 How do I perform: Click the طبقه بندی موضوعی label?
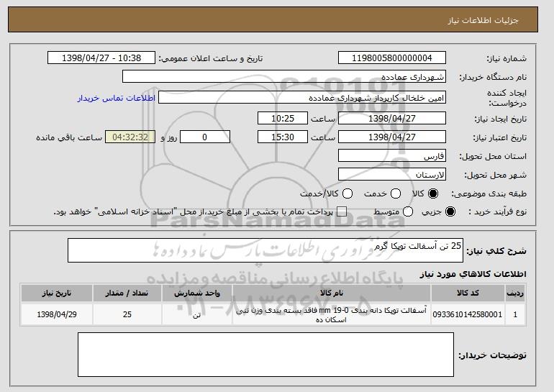489,193
